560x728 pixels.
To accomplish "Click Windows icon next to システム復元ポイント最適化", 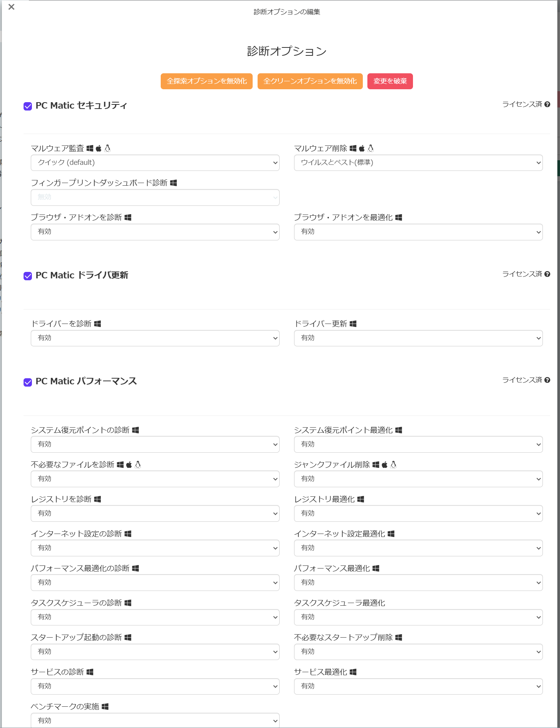I will 399,430.
